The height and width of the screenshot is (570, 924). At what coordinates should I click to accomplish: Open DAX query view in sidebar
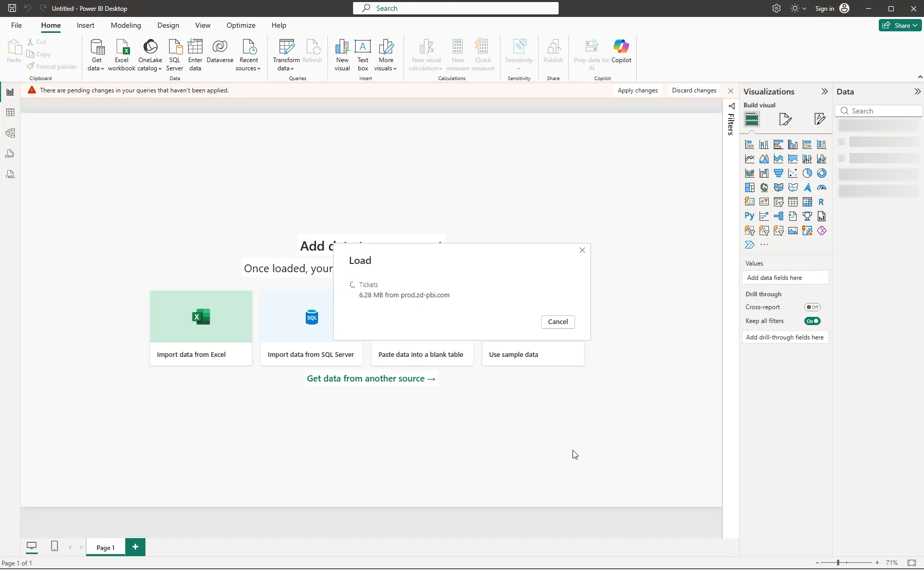click(10, 154)
